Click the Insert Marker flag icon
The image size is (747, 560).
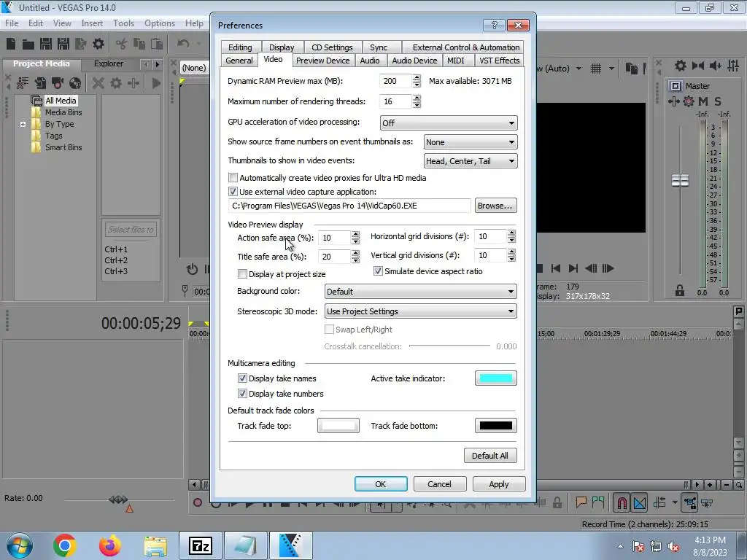[581, 502]
